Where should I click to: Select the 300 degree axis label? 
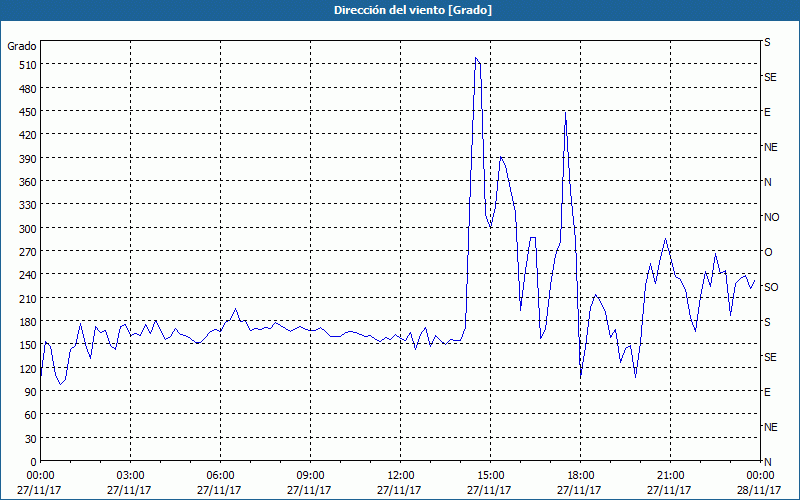(x=28, y=229)
